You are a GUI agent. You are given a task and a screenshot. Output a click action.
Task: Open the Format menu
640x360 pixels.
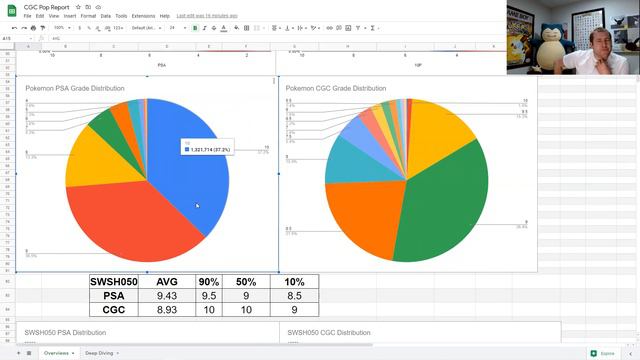88,16
